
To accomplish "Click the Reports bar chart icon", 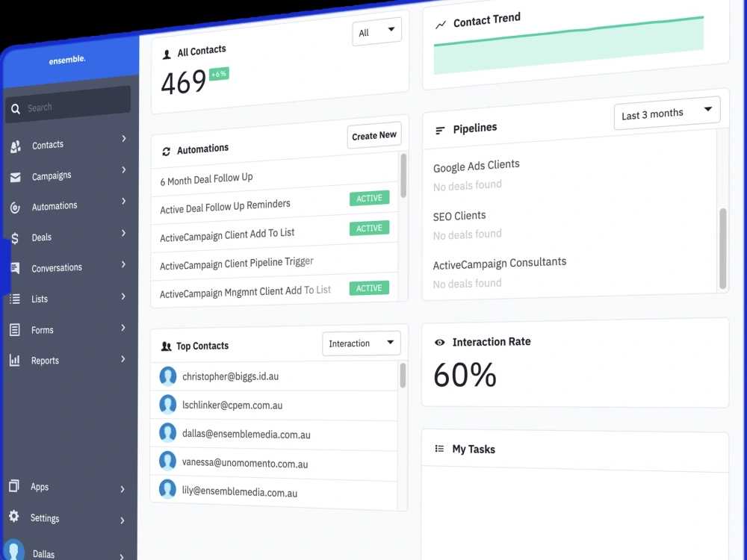I will [x=15, y=360].
